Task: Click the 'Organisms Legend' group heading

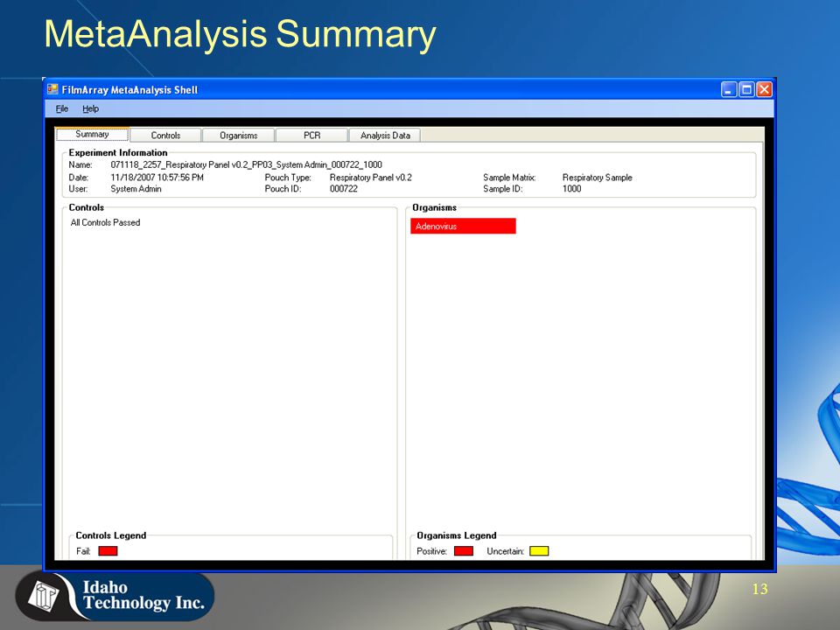Action: pyautogui.click(x=457, y=535)
